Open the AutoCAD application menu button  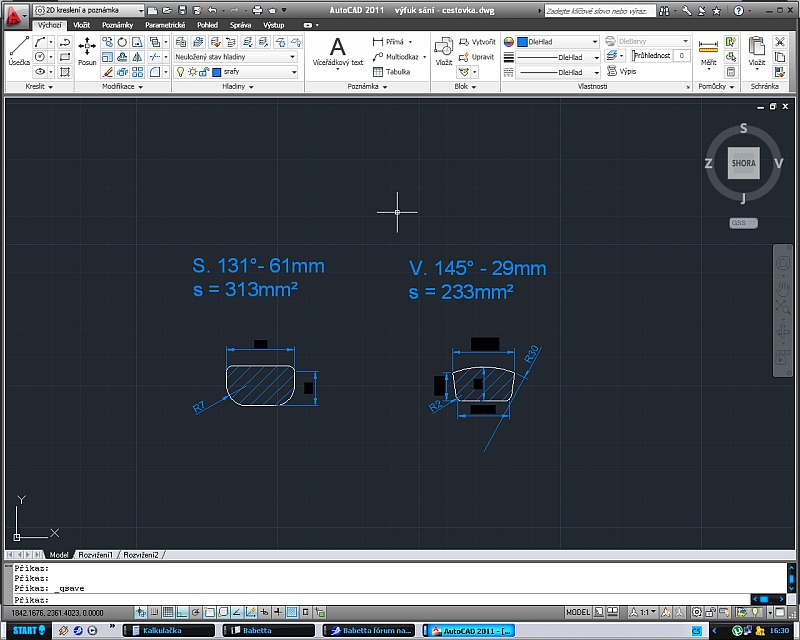point(15,15)
